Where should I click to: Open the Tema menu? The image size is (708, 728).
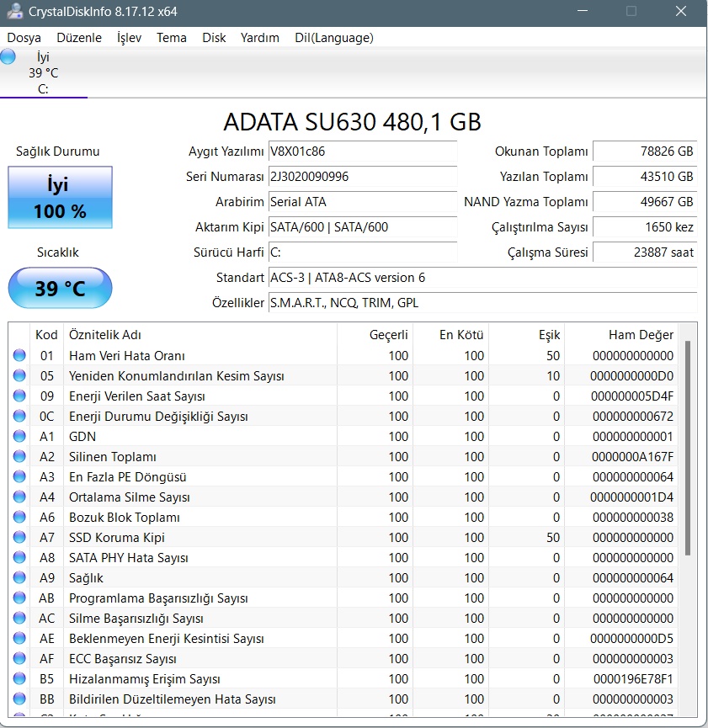click(172, 38)
